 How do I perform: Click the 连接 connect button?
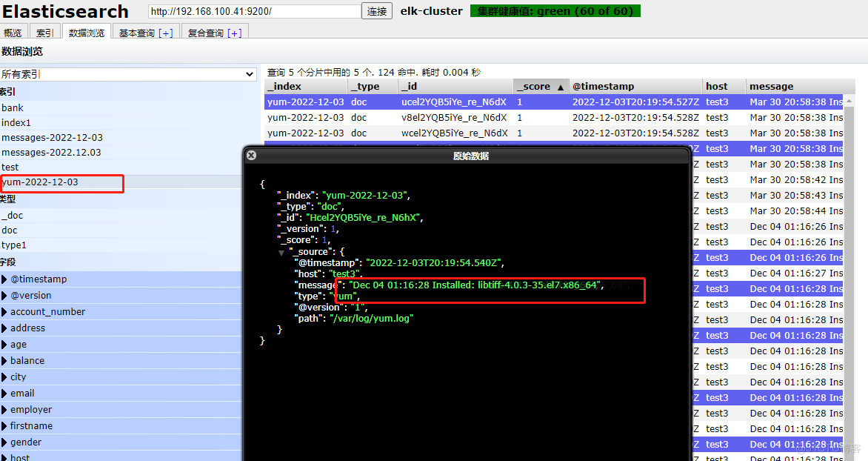[377, 11]
